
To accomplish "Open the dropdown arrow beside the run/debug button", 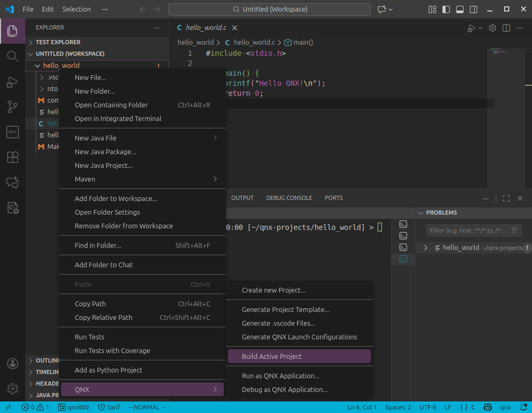I will coord(480,28).
